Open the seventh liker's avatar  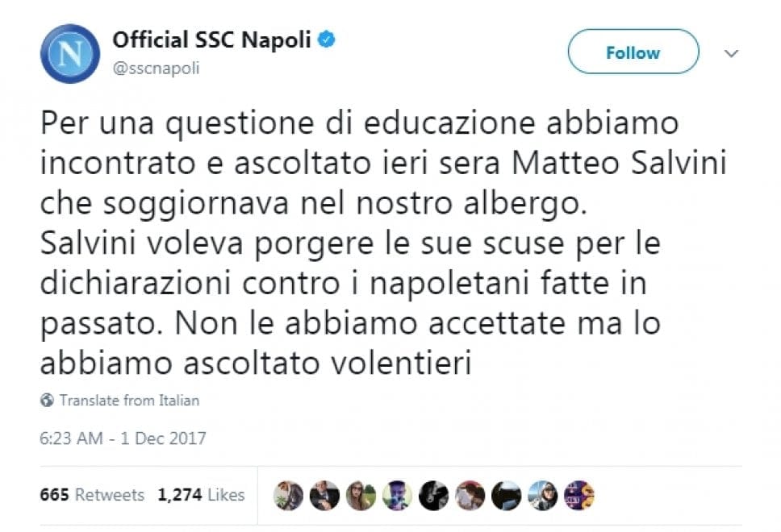pyautogui.click(x=507, y=495)
